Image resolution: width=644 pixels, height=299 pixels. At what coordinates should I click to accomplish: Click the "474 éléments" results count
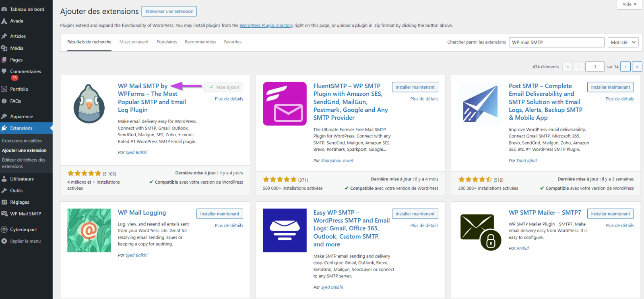tap(545, 67)
